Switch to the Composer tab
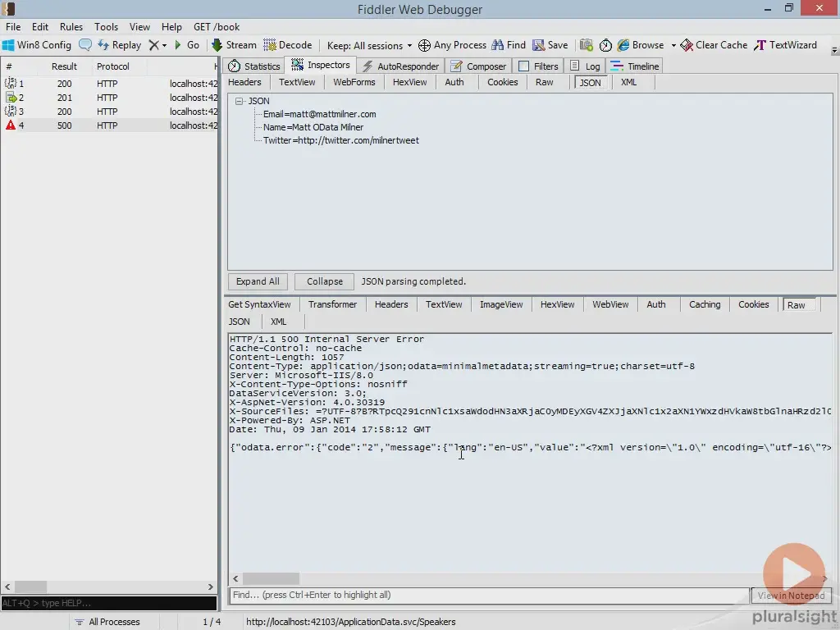The height and width of the screenshot is (630, 840). point(478,66)
